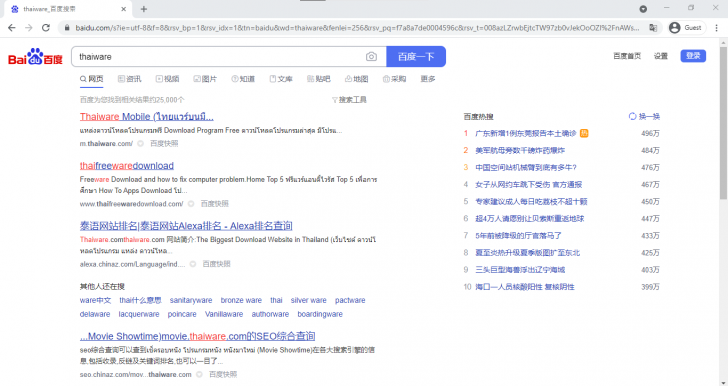
Task: Open the 更多 tab menu
Action: click(428, 79)
